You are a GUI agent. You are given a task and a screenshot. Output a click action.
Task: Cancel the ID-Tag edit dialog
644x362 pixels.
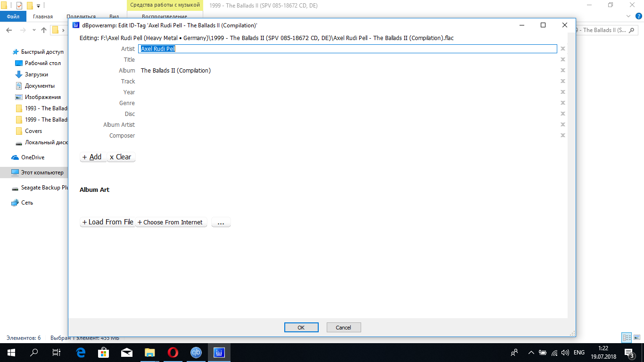(x=343, y=328)
